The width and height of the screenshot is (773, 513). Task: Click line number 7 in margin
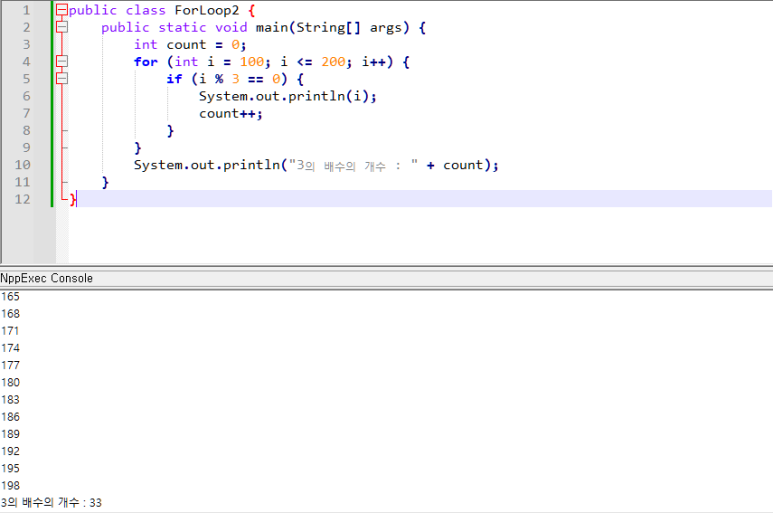pos(26,113)
